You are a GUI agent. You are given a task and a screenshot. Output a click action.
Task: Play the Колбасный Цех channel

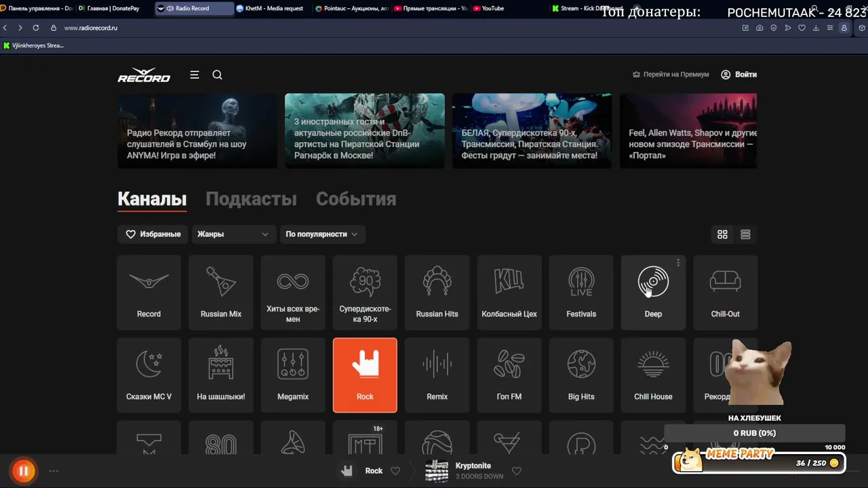(x=509, y=292)
